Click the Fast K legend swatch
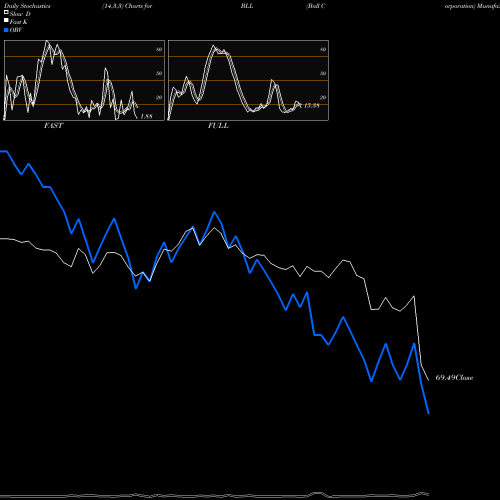Screen dimensions: 500x500 [6, 21]
